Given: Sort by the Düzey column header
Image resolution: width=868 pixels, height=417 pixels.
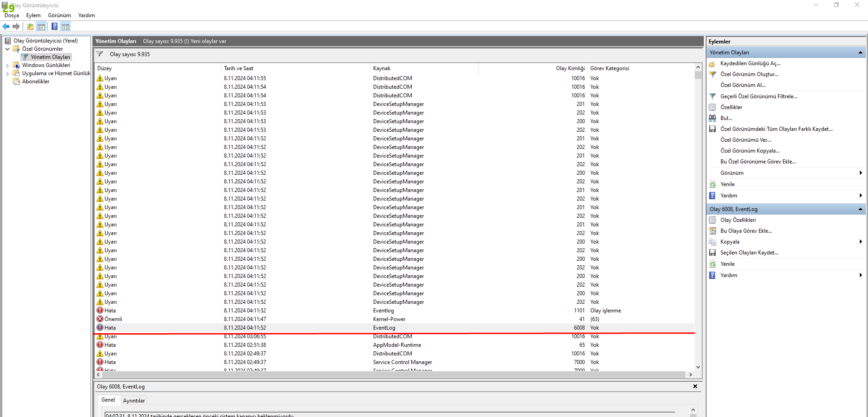Looking at the screenshot, I should [158, 68].
